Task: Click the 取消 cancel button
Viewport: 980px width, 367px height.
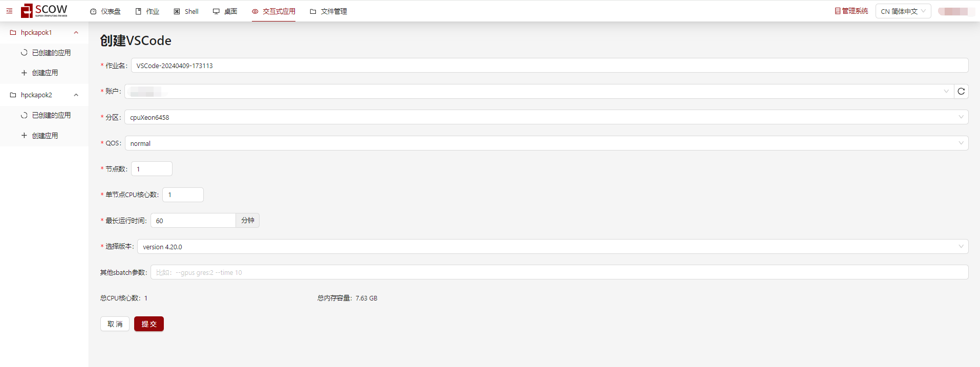Action: pyautogui.click(x=115, y=324)
